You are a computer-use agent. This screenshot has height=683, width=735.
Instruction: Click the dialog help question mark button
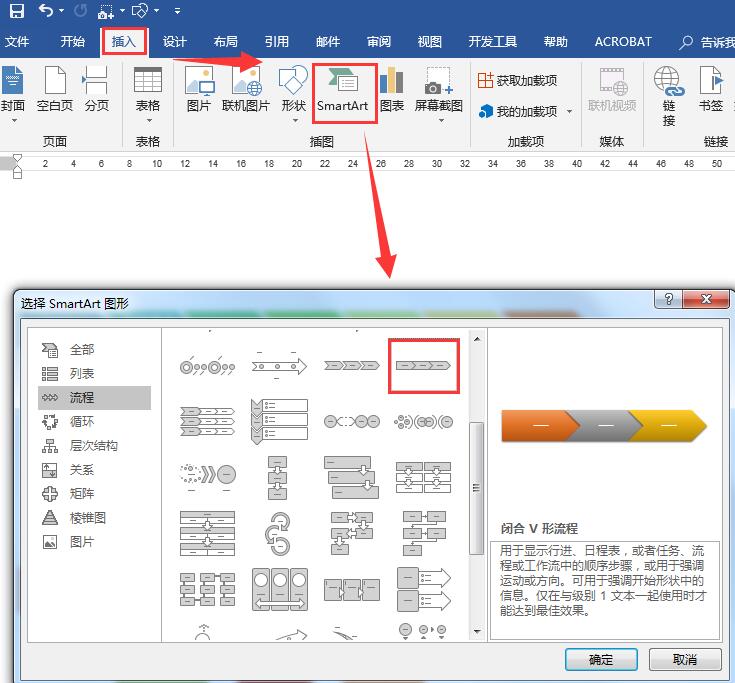click(669, 299)
